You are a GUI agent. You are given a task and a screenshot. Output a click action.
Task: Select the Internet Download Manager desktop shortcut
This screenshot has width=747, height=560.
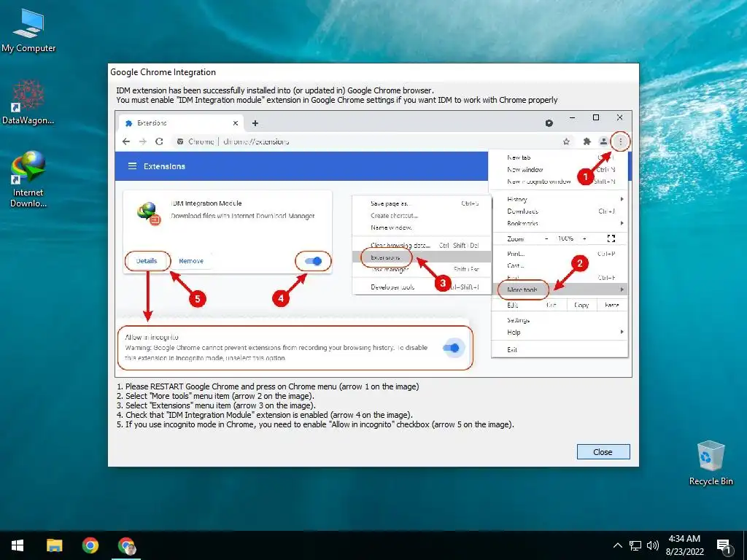coord(28,179)
